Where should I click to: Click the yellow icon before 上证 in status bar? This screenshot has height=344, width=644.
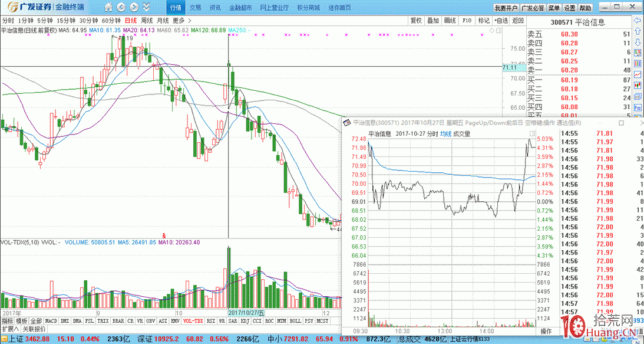point(4,340)
